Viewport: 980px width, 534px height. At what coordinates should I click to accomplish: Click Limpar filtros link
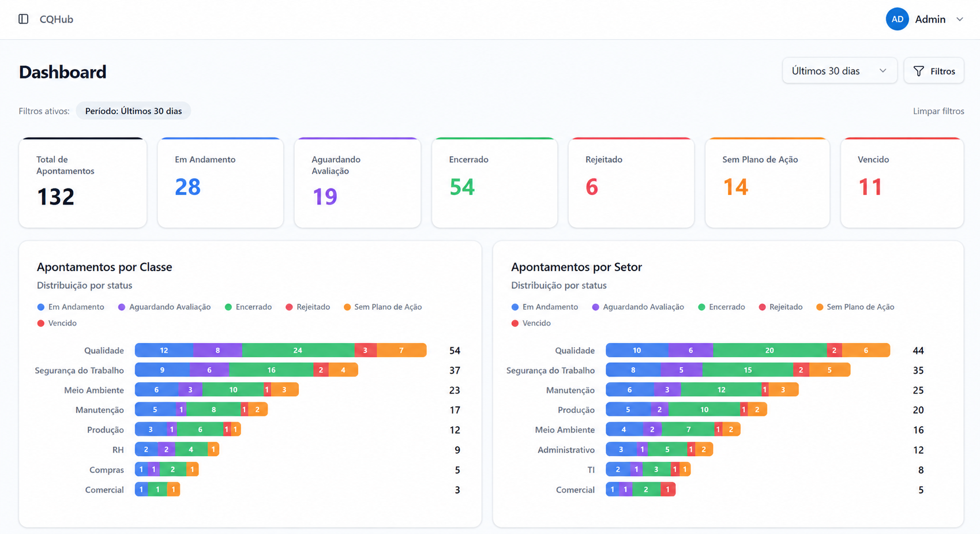point(938,111)
